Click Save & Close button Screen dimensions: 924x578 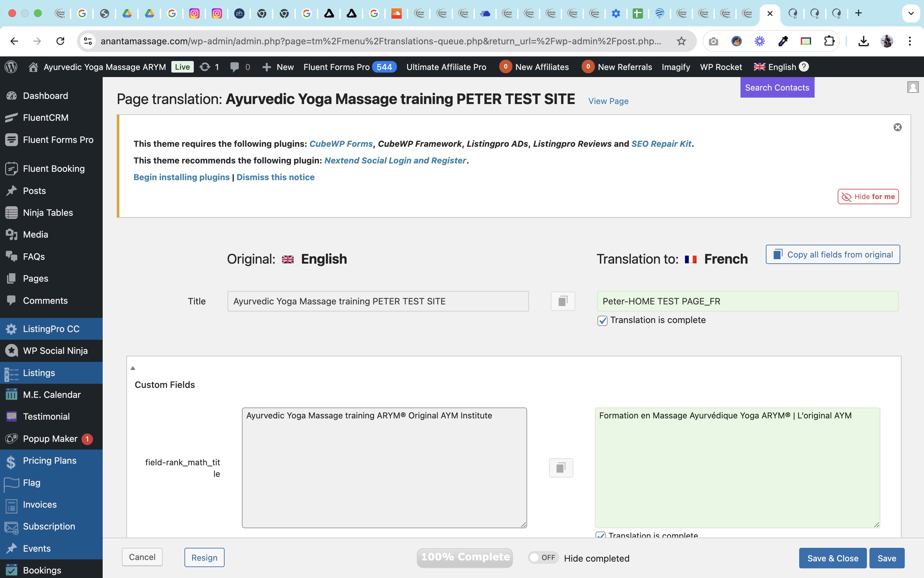[x=832, y=558]
